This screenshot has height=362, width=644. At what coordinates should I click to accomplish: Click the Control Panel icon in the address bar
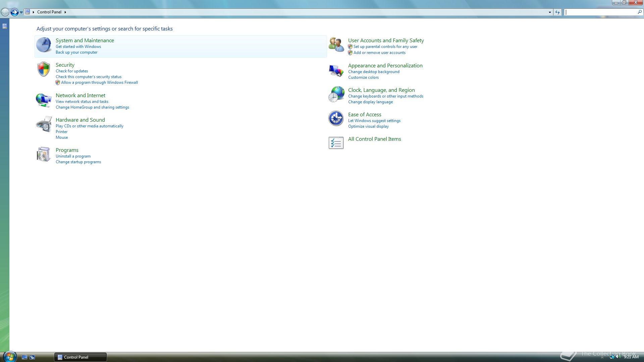pyautogui.click(x=28, y=12)
